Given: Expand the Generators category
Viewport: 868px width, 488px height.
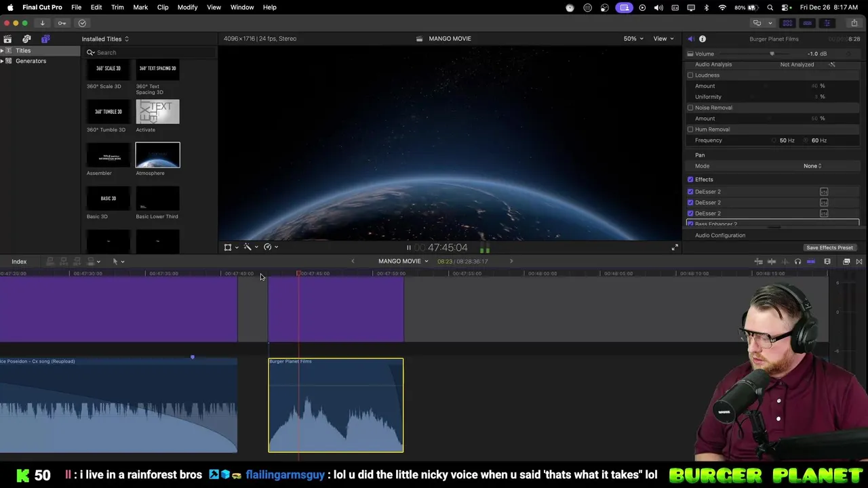Looking at the screenshot, I should [x=3, y=61].
